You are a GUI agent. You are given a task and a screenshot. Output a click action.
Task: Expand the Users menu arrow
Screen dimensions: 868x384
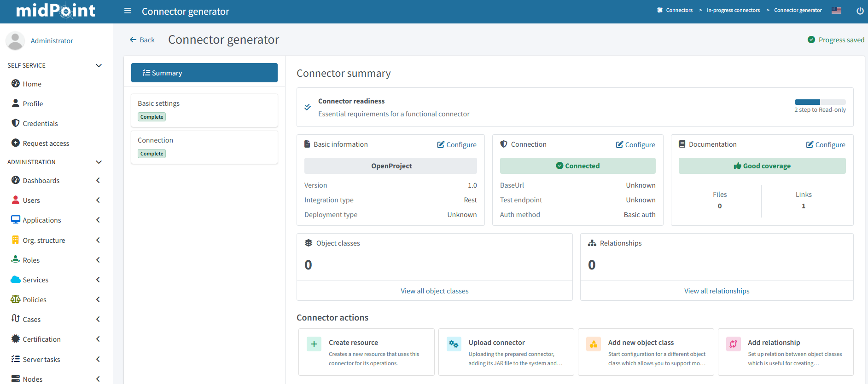(98, 200)
